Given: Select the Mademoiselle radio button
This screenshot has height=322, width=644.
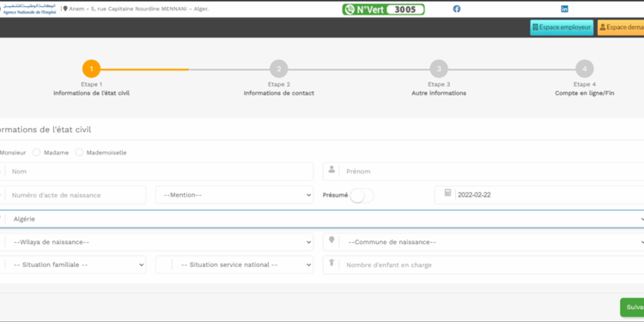Looking at the screenshot, I should pos(79,152).
